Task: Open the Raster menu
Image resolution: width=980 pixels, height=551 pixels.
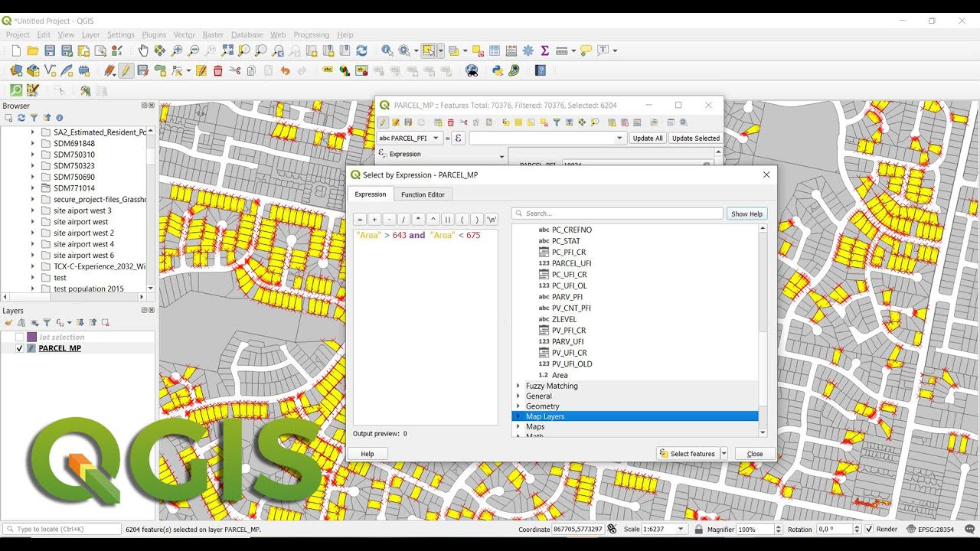Action: pyautogui.click(x=213, y=34)
